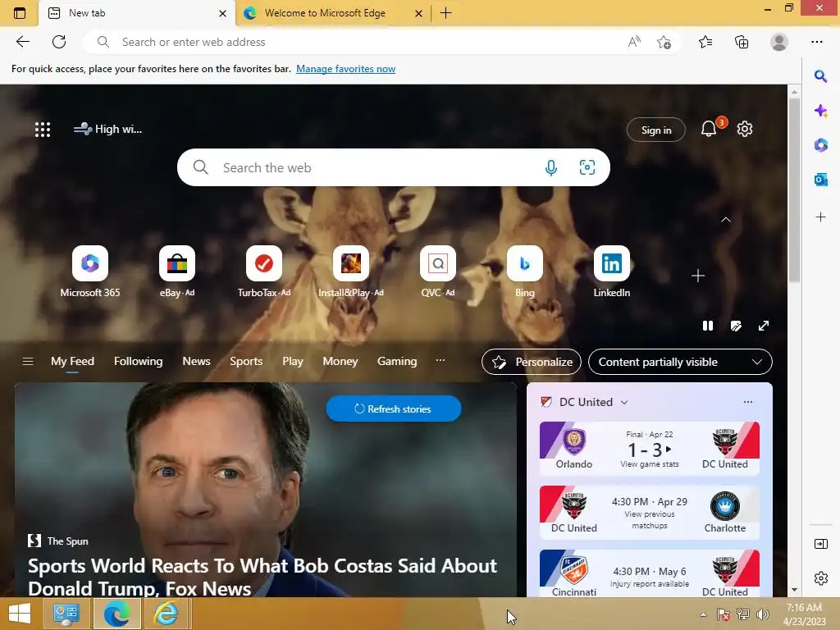Go back with the back arrow
Viewport: 840px width, 630px height.
pos(22,42)
